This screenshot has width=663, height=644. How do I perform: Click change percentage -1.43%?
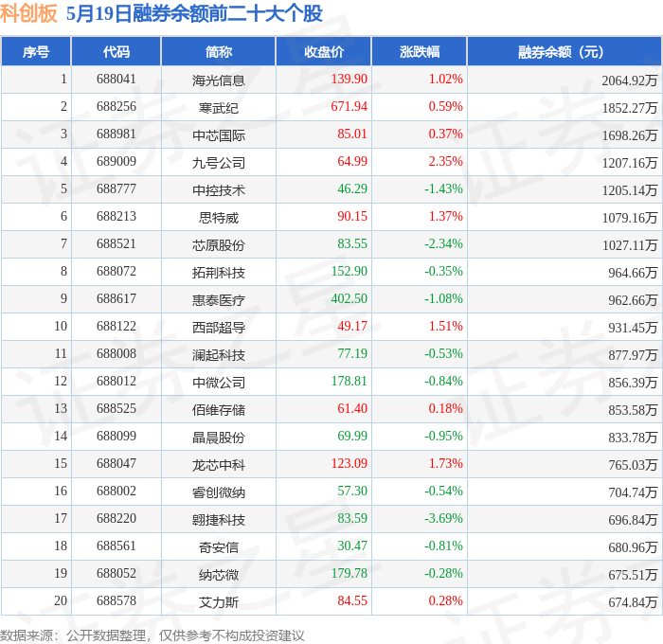(443, 189)
